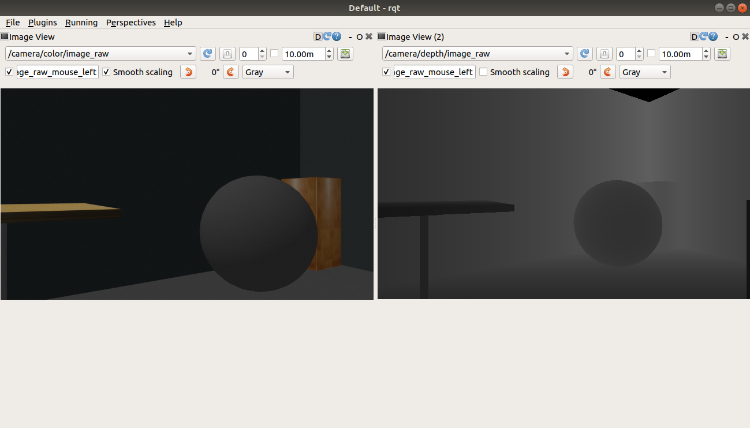Save the depth image with the save icon
This screenshot has height=428, width=750.
point(722,54)
